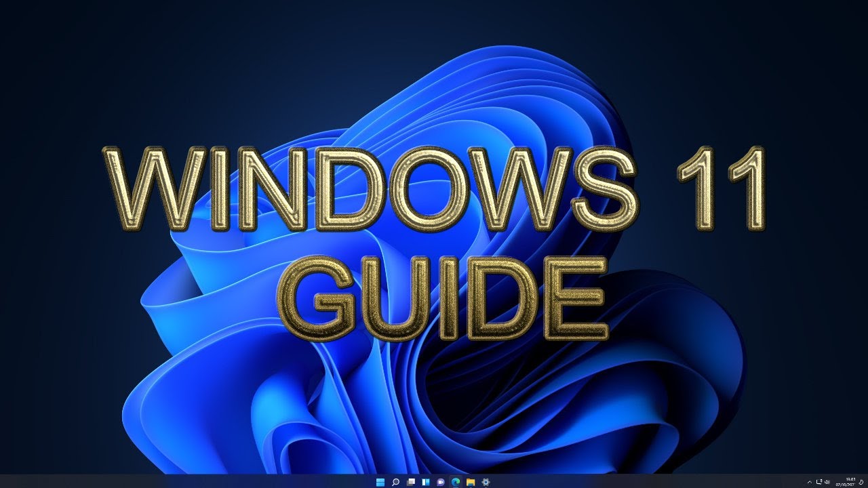This screenshot has width=868, height=488.
Task: Open the Settings gear icon
Action: 486,482
